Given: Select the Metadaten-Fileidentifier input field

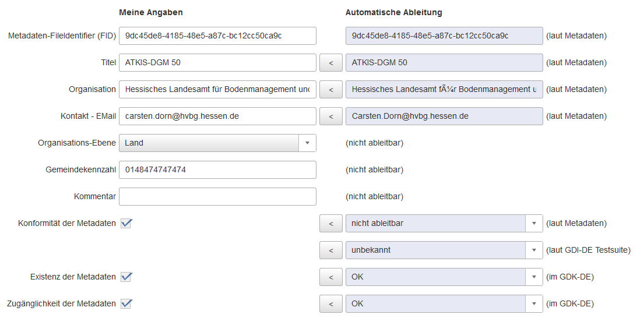Looking at the screenshot, I should pos(217,36).
